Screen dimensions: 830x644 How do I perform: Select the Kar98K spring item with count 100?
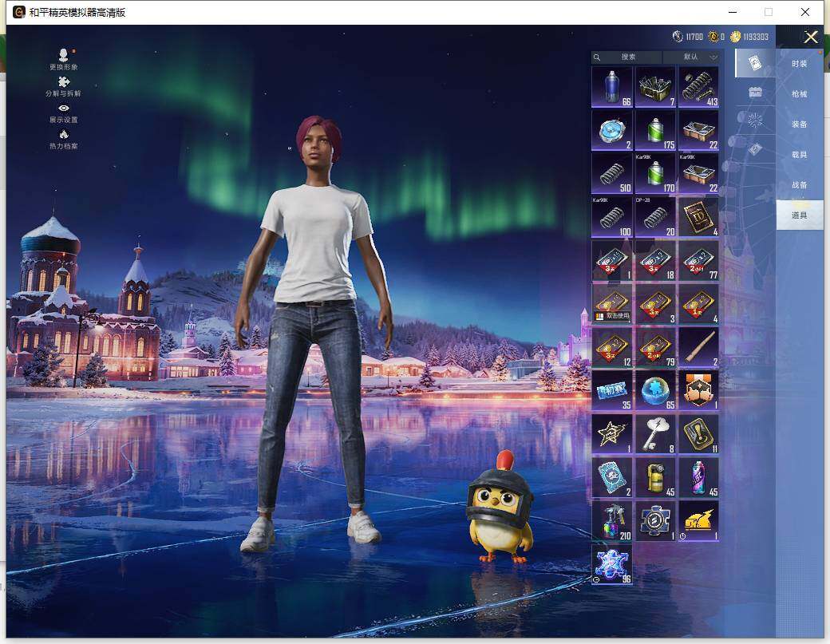pyautogui.click(x=612, y=217)
